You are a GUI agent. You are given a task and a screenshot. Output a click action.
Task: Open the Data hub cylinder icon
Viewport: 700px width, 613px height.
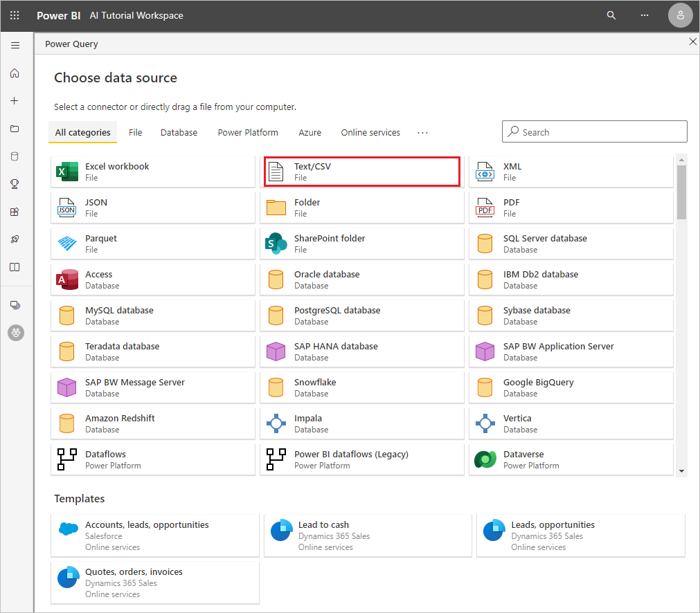(x=15, y=156)
